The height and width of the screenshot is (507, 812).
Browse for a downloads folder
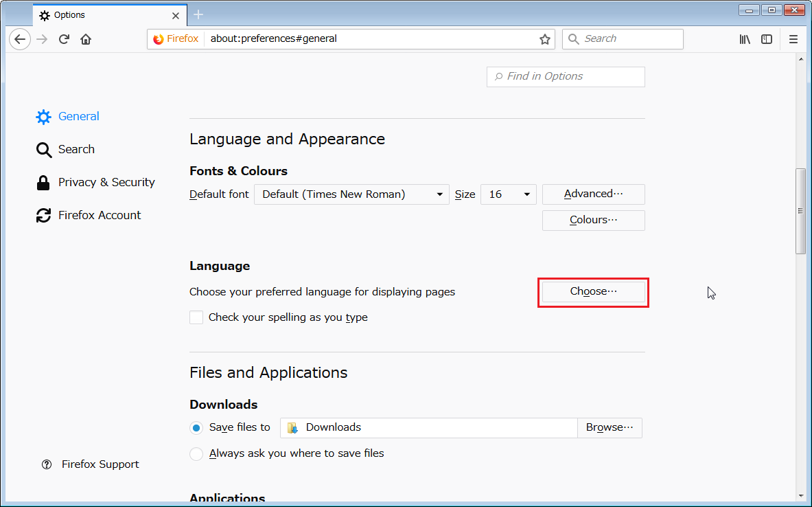pos(609,427)
